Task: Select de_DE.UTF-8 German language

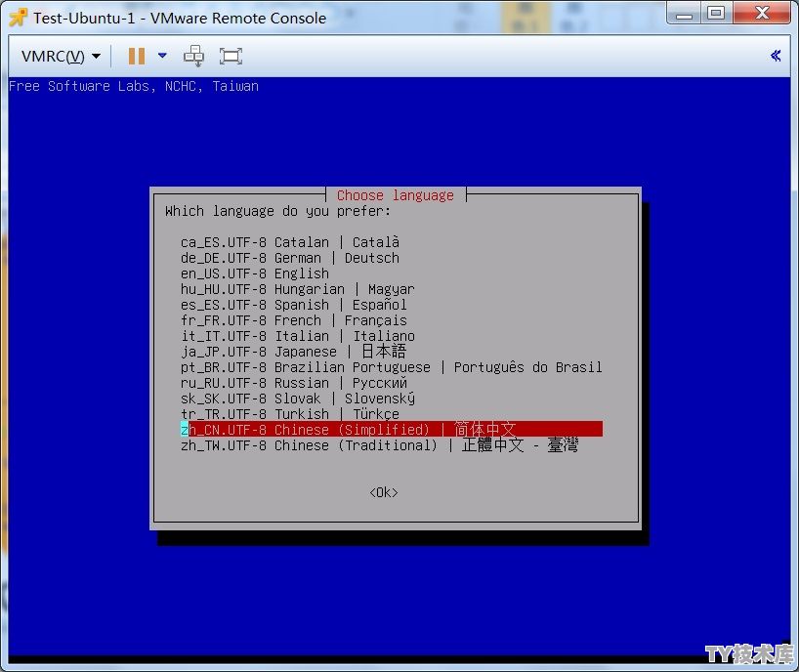Action: (290, 258)
